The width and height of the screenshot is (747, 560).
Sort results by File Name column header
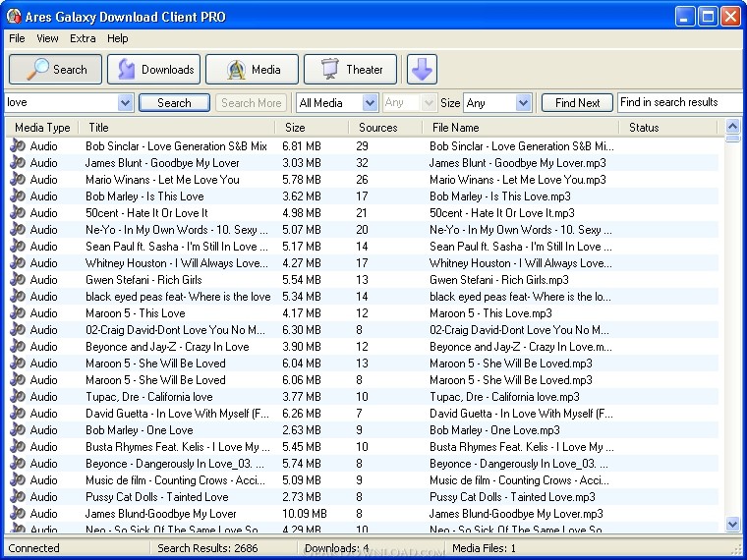pos(521,127)
